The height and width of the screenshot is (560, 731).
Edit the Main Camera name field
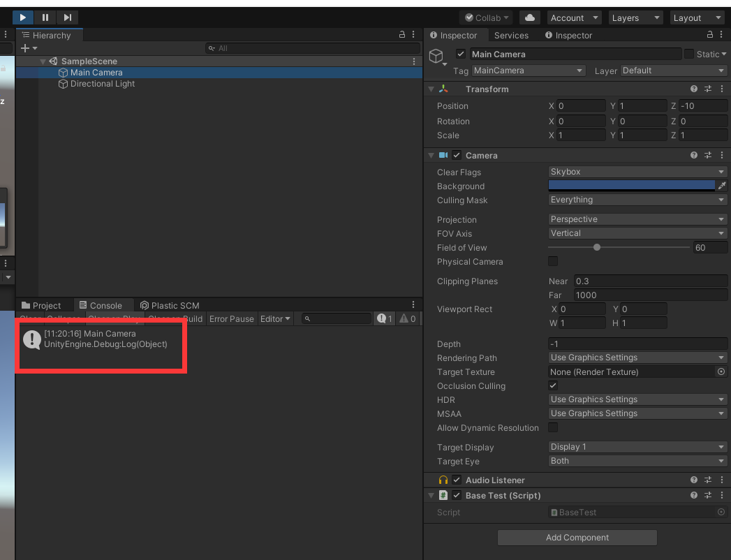tap(575, 54)
